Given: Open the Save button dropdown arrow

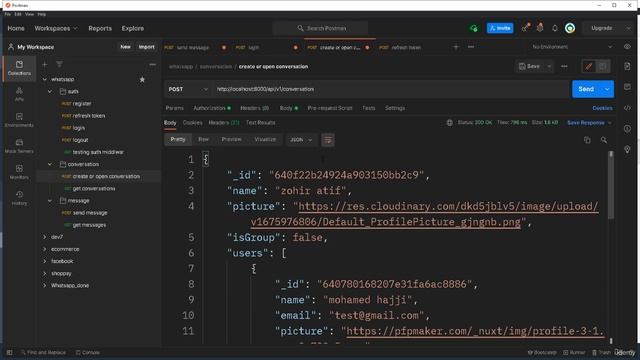Looking at the screenshot, I should coord(549,66).
